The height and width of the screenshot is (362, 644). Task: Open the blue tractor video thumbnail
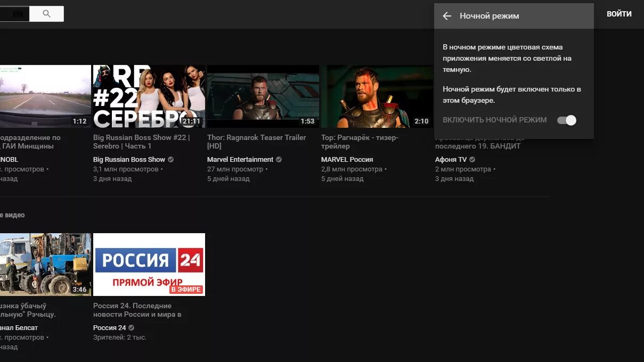coord(45,265)
